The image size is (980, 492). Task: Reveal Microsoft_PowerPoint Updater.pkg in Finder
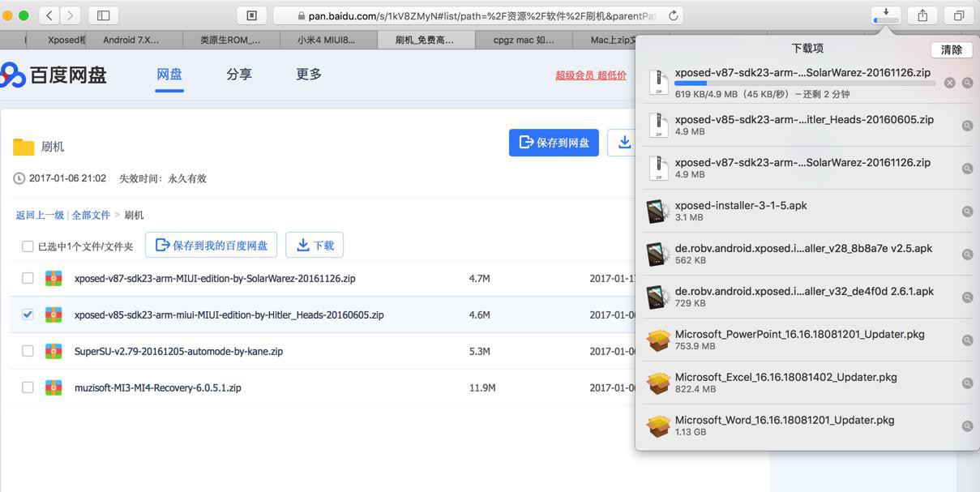click(x=967, y=340)
